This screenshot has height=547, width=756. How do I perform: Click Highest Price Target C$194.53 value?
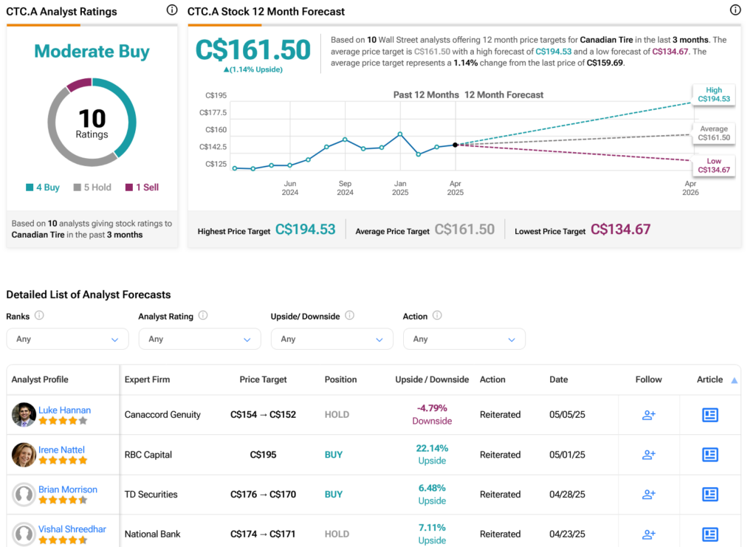(x=305, y=230)
